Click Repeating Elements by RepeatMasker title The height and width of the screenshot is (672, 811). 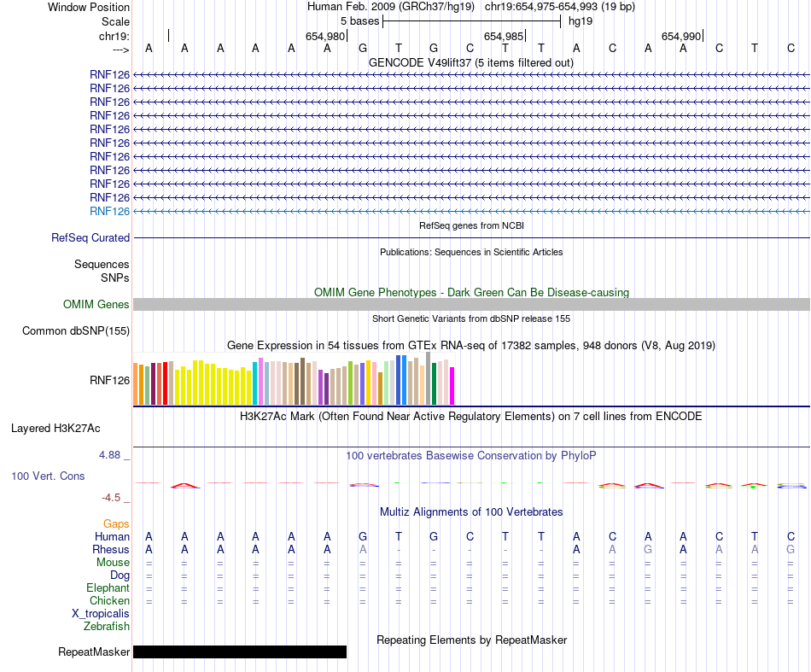[472, 640]
